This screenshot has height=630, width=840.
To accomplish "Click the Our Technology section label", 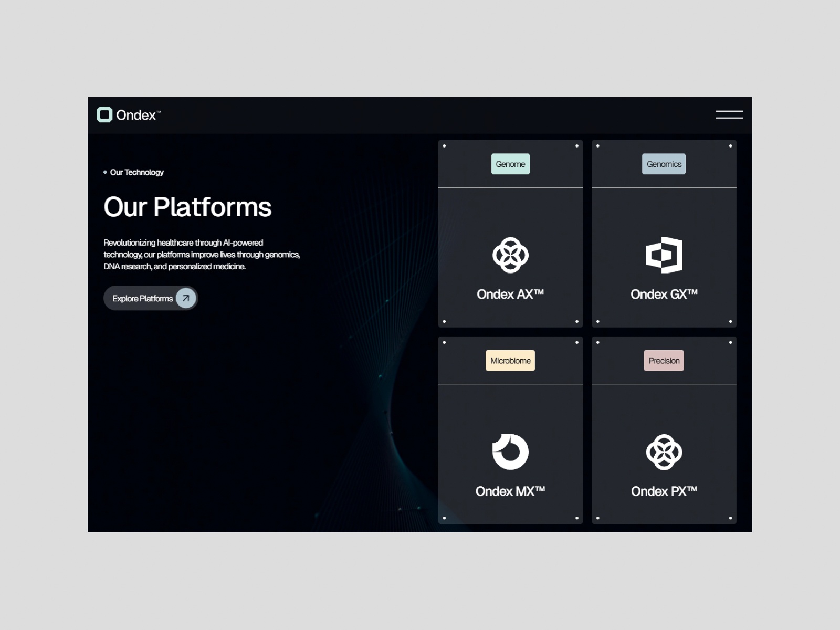I will point(137,172).
